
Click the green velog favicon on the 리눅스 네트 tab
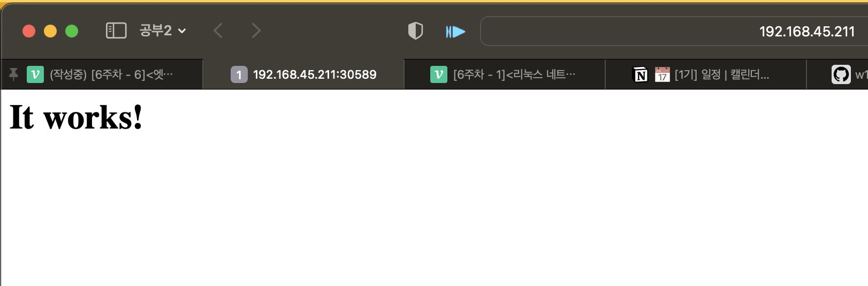(439, 74)
